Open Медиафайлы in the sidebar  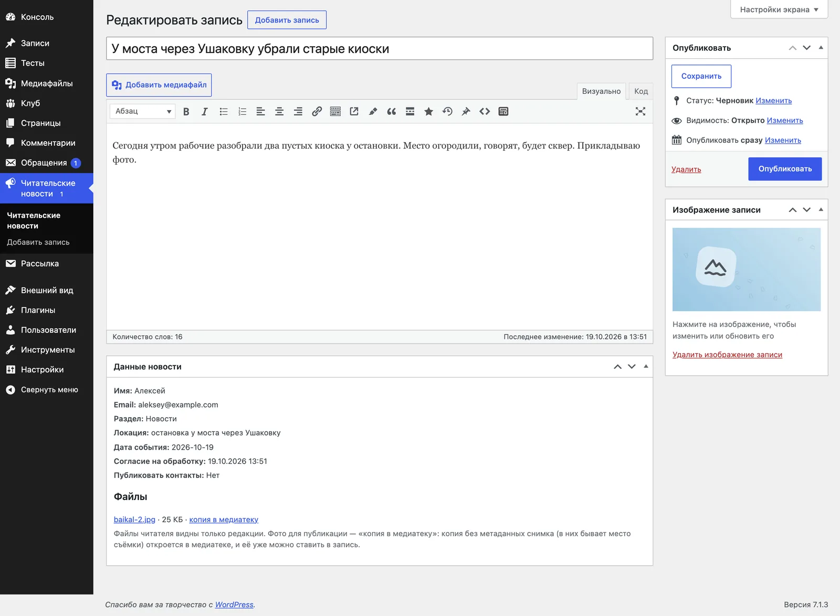tap(47, 83)
